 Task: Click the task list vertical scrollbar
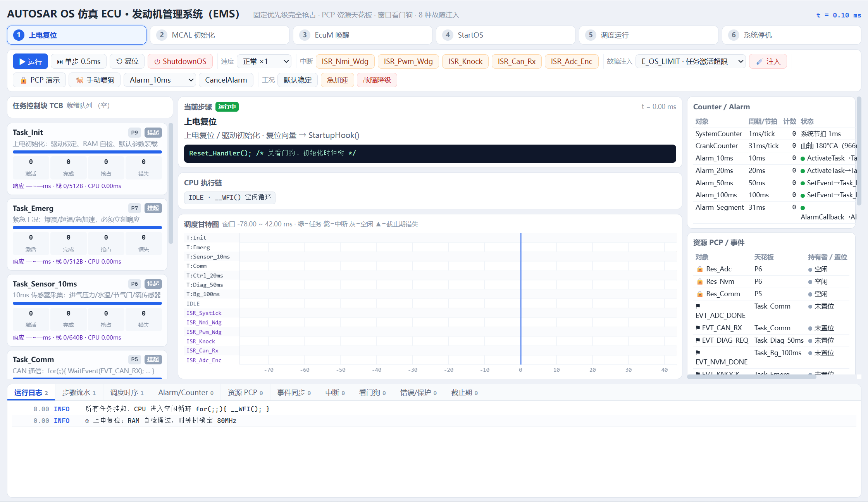(170, 183)
